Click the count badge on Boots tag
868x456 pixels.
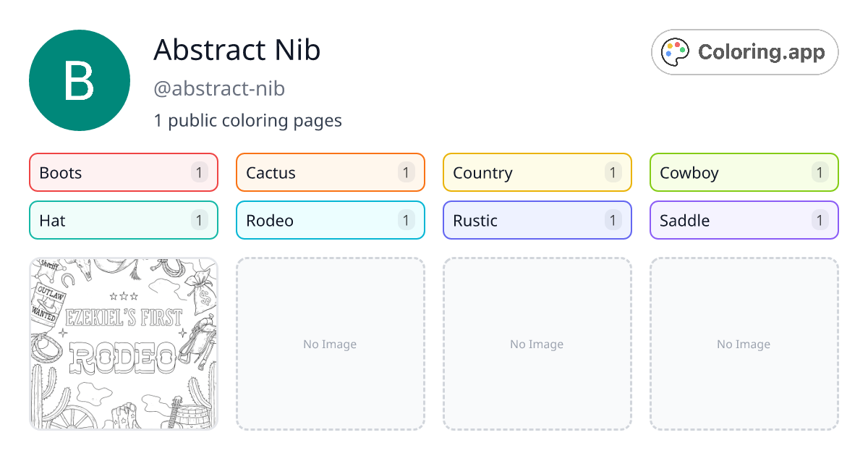pos(200,172)
